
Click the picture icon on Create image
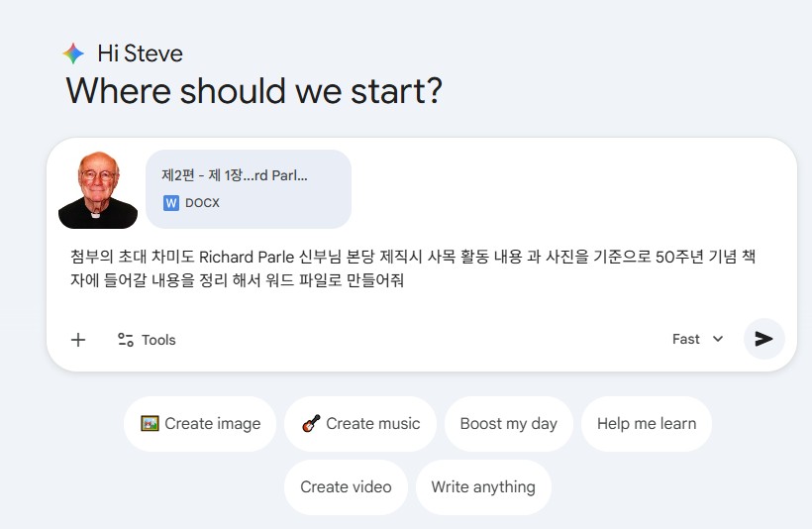pos(151,424)
